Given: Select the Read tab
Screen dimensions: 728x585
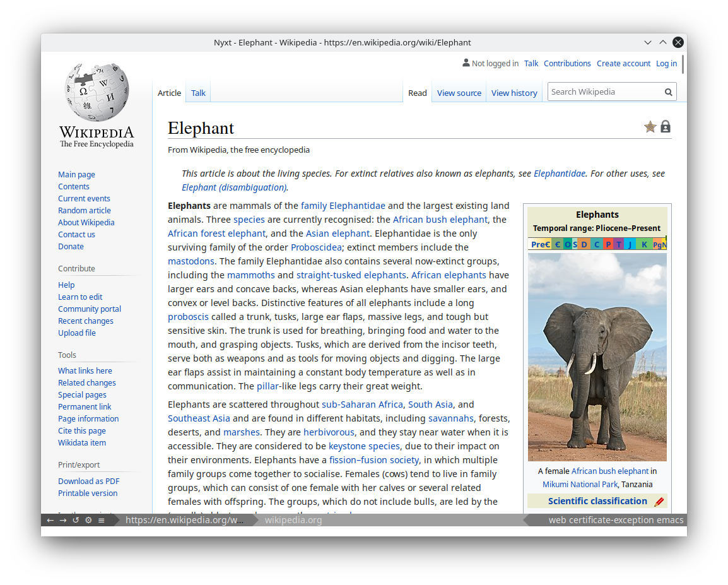Looking at the screenshot, I should 418,93.
